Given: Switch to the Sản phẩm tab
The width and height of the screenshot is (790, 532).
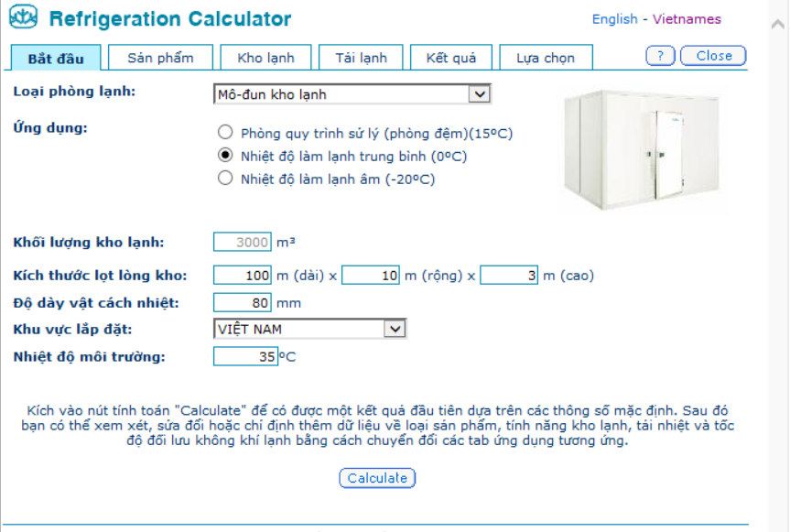Looking at the screenshot, I should tap(160, 58).
